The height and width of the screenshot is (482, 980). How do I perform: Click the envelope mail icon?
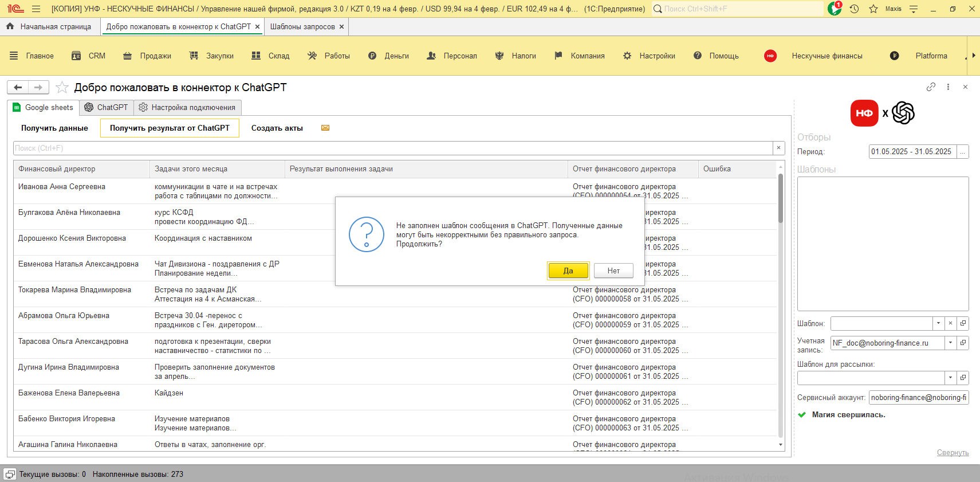(x=325, y=128)
